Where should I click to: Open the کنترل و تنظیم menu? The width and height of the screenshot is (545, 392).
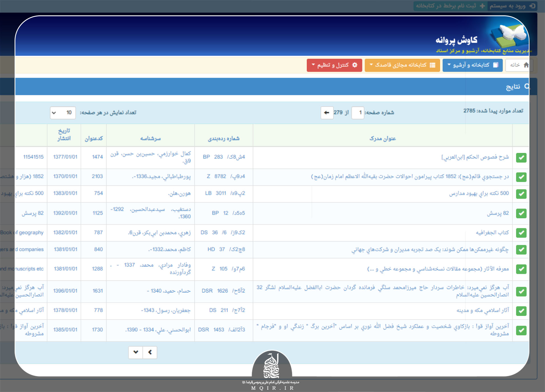pos(334,65)
